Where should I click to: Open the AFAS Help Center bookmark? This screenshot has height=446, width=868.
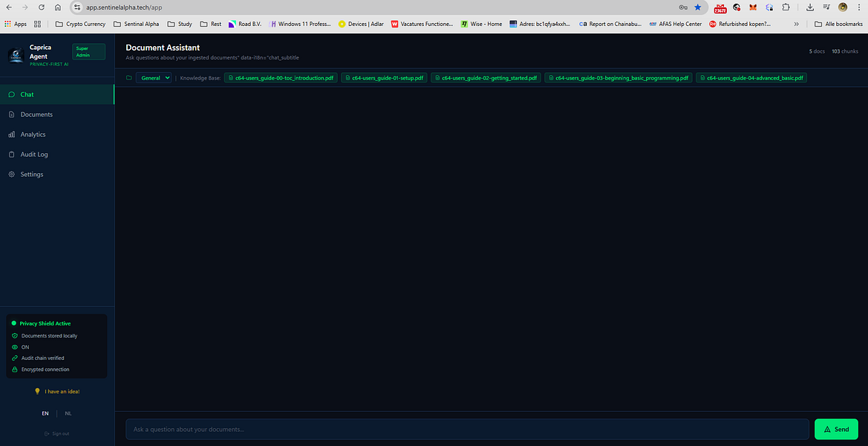click(676, 24)
